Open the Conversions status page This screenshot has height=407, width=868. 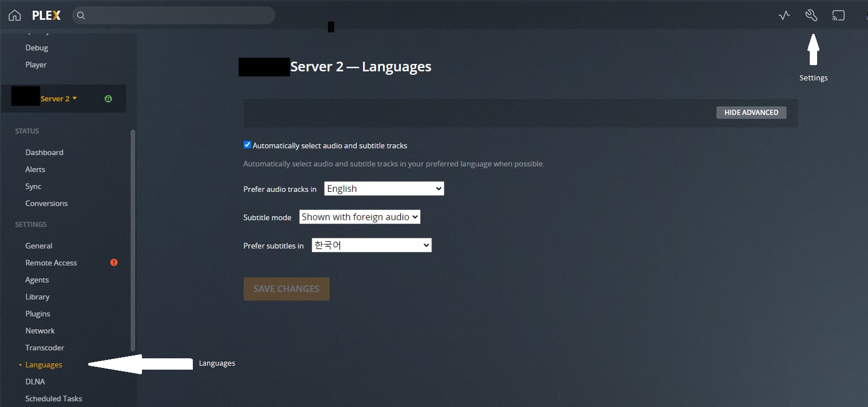coord(46,203)
